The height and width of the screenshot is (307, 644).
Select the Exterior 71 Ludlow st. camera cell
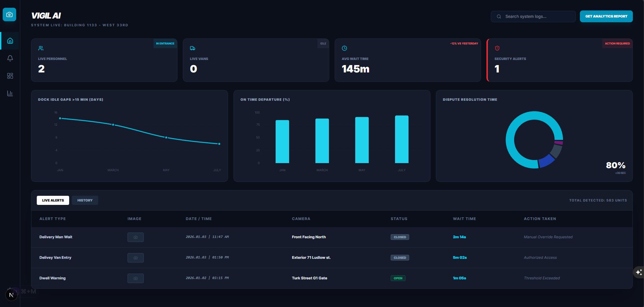pyautogui.click(x=311, y=258)
